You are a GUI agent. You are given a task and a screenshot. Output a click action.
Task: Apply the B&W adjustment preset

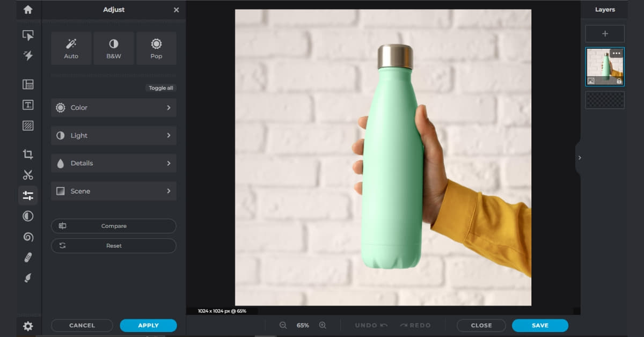[114, 48]
